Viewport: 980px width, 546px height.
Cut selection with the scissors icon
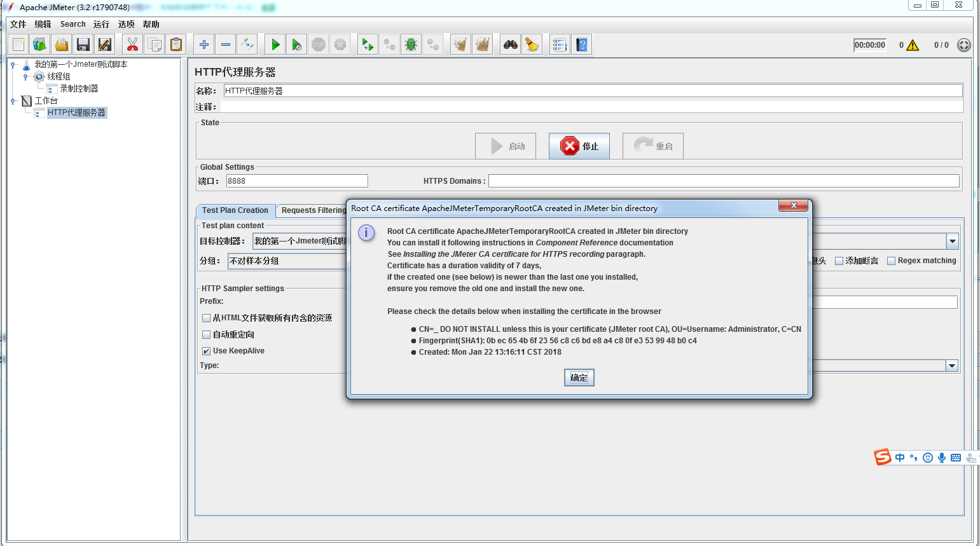pyautogui.click(x=132, y=44)
